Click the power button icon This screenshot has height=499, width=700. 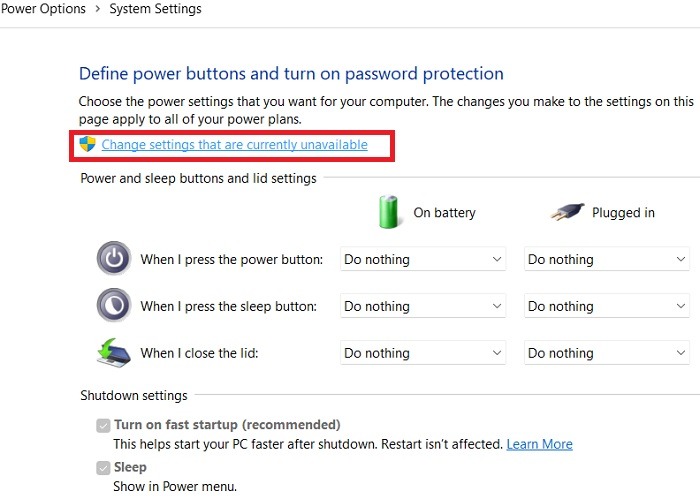[114, 258]
